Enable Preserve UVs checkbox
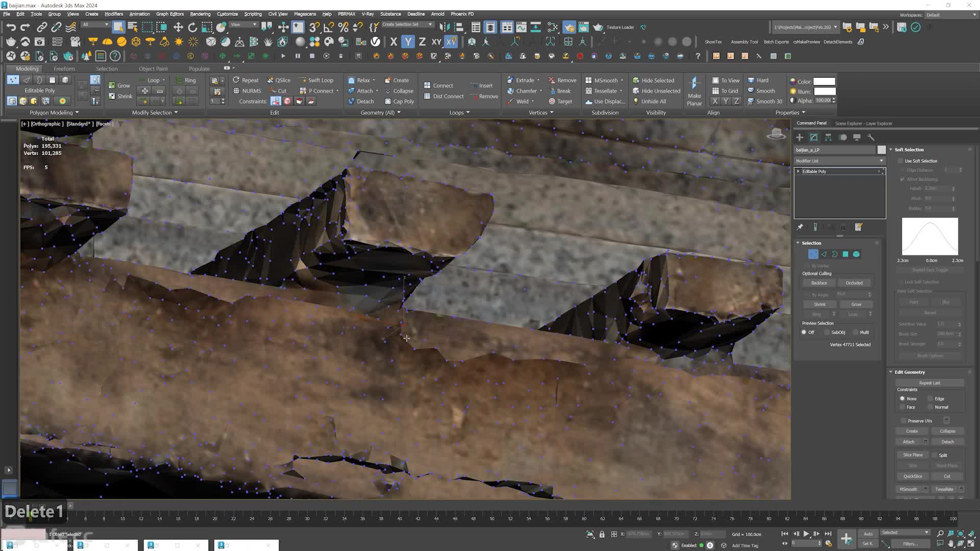This screenshot has width=980, height=551. 904,421
